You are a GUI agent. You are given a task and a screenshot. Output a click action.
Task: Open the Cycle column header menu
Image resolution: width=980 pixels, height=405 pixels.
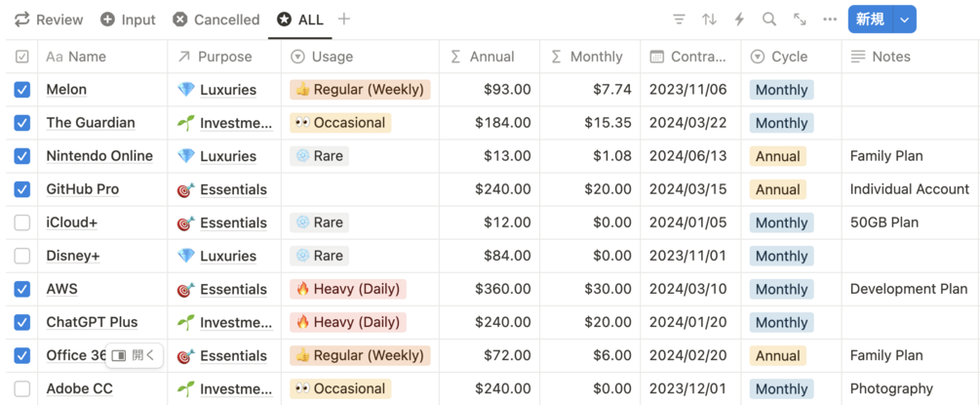click(x=789, y=57)
